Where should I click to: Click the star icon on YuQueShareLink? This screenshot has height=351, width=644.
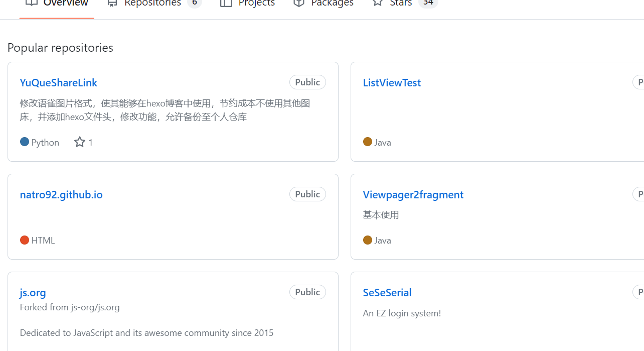click(80, 142)
